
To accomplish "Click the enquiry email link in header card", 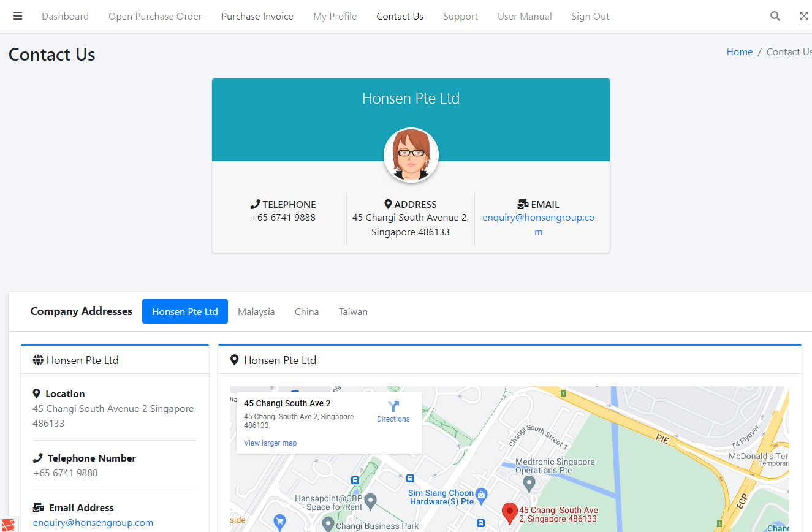I will 538,218.
